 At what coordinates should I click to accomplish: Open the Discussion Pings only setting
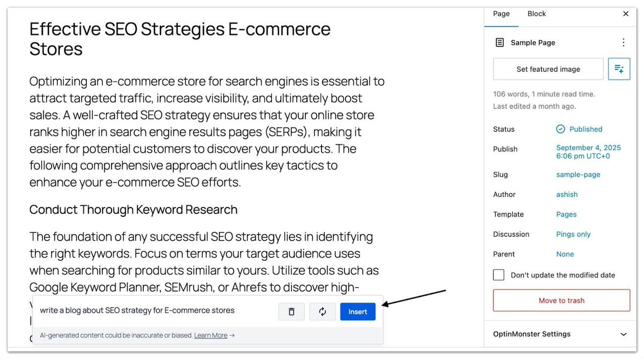pos(573,234)
